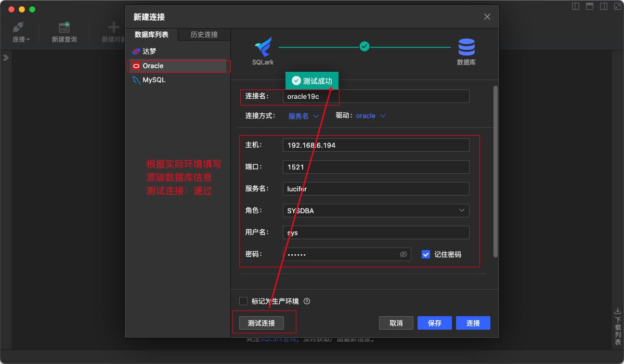Click the dialog's vertical scrollbar
Viewport: 624px width, 364px height.
click(x=496, y=172)
